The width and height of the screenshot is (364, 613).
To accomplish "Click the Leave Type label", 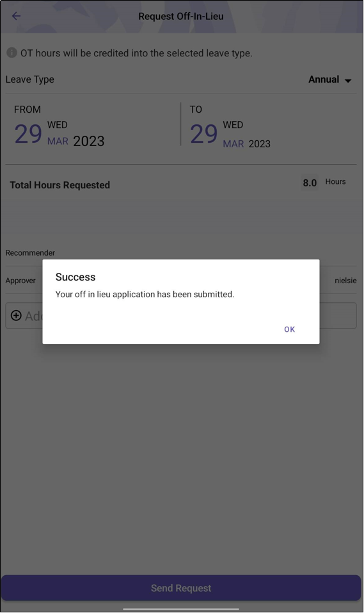I will point(29,79).
